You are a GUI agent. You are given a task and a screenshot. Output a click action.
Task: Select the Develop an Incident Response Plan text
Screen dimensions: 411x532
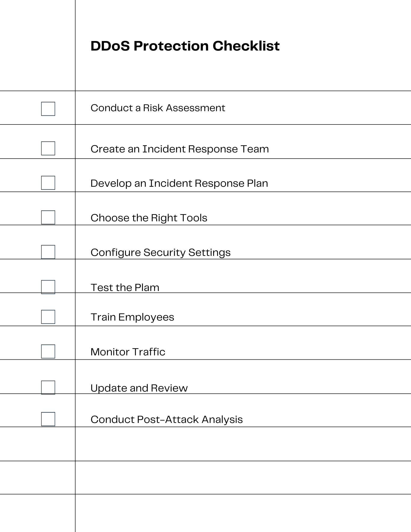pos(179,183)
